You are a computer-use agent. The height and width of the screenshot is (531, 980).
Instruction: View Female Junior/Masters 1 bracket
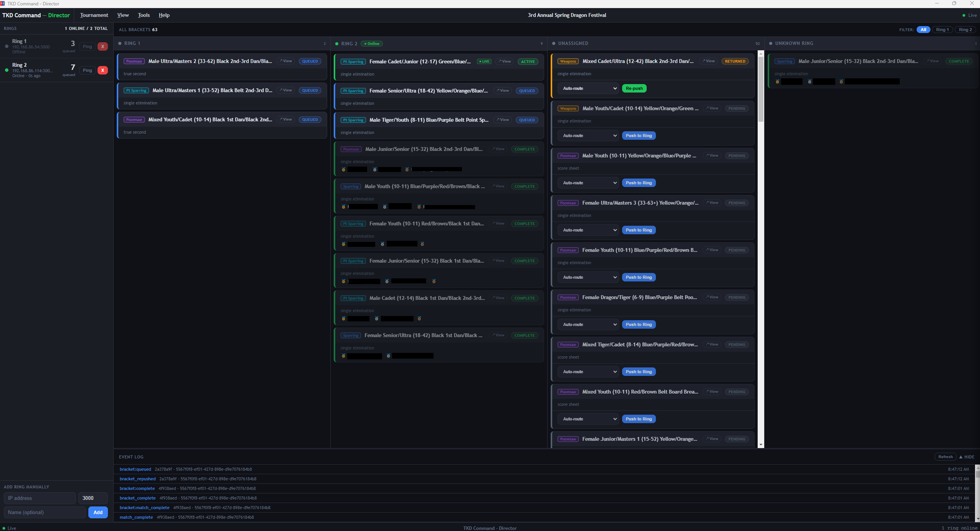tap(712, 439)
